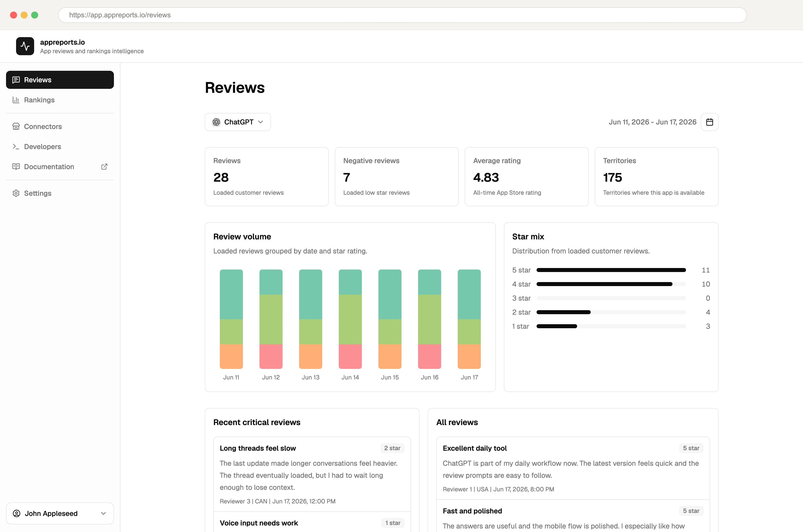
Task: Click the Jun 15 review volume bar
Action: 390,319
